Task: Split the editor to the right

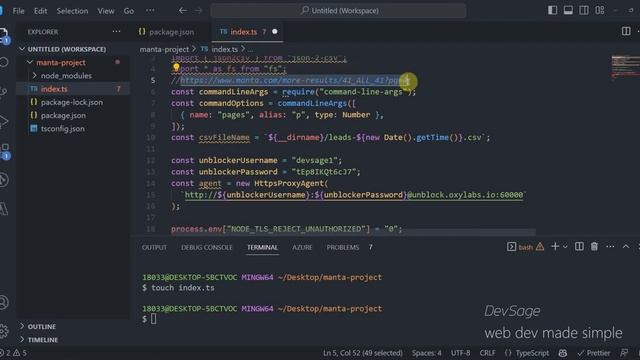Action: (626, 31)
